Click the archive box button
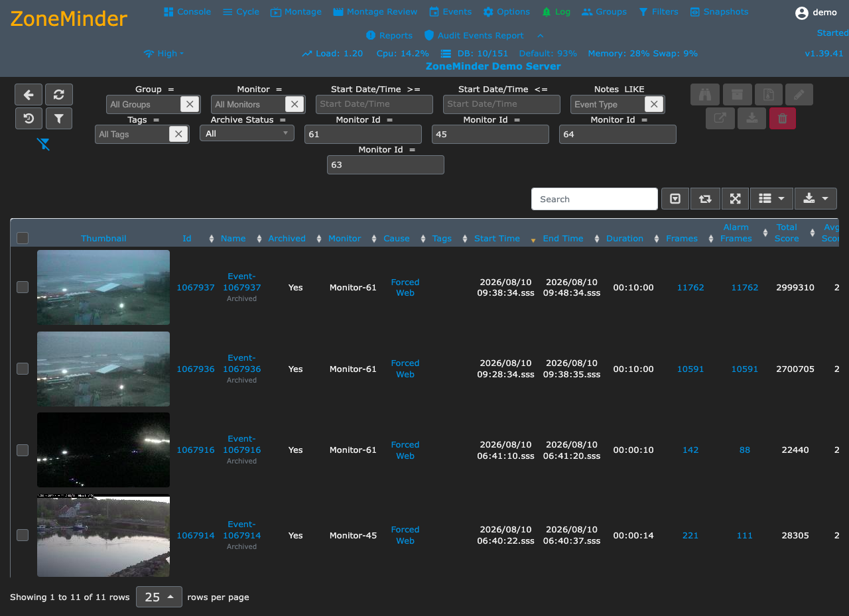The image size is (849, 616). pyautogui.click(x=737, y=95)
